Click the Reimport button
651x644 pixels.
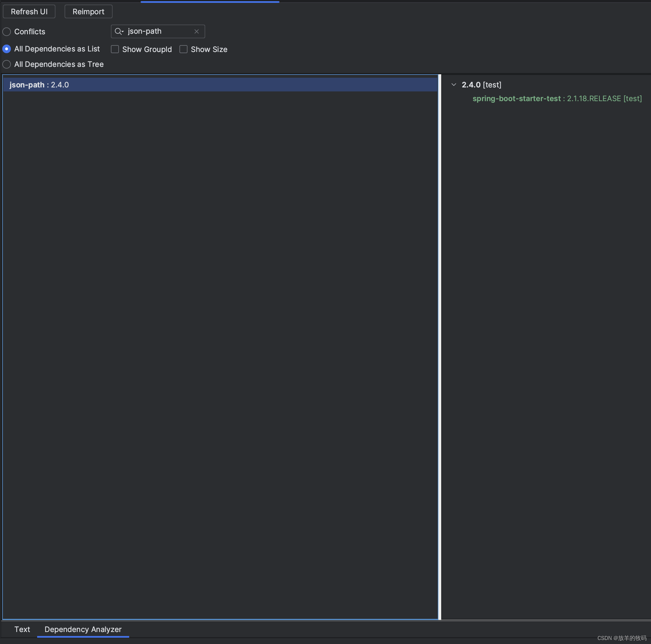(x=88, y=11)
